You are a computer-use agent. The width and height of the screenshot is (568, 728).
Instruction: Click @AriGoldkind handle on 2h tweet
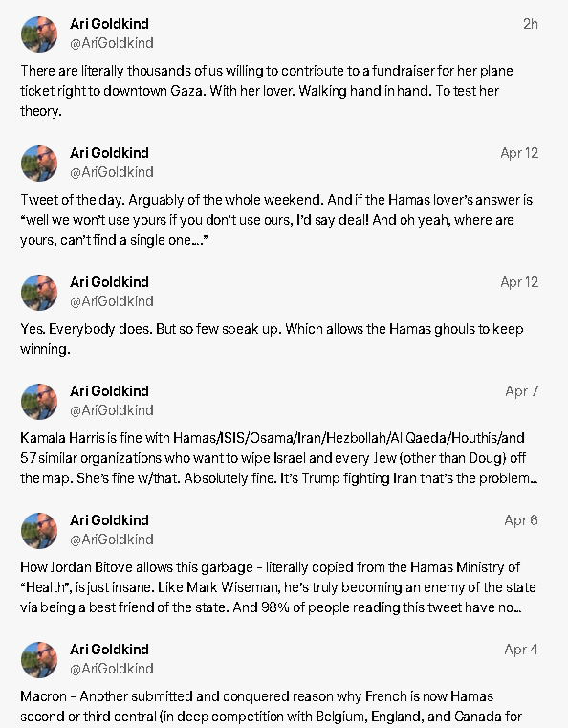[112, 43]
